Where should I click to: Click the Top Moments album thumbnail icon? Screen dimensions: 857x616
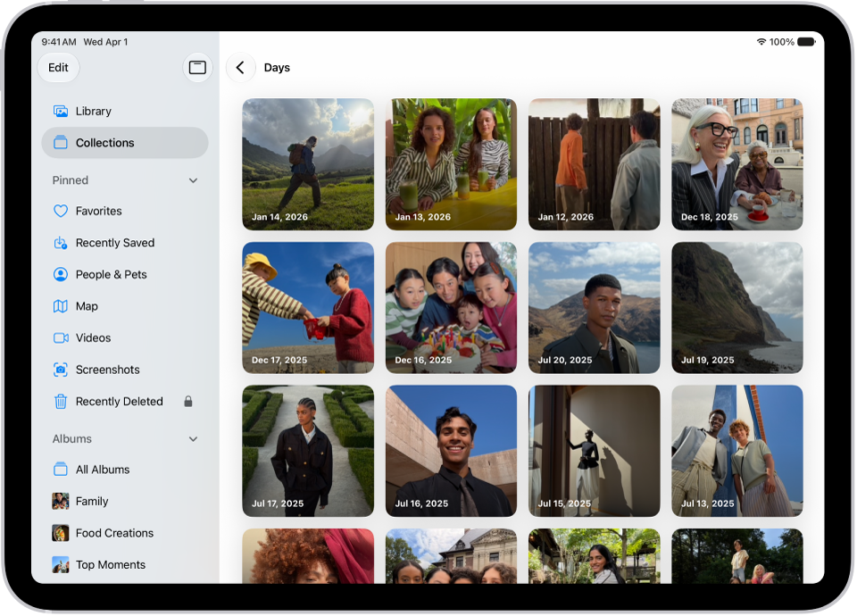point(61,564)
